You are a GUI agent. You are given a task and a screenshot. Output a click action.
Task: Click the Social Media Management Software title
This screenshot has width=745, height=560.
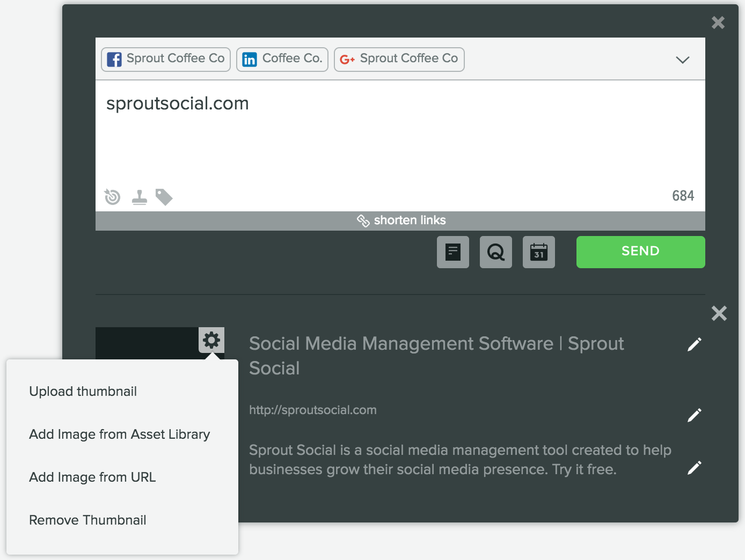click(x=436, y=356)
